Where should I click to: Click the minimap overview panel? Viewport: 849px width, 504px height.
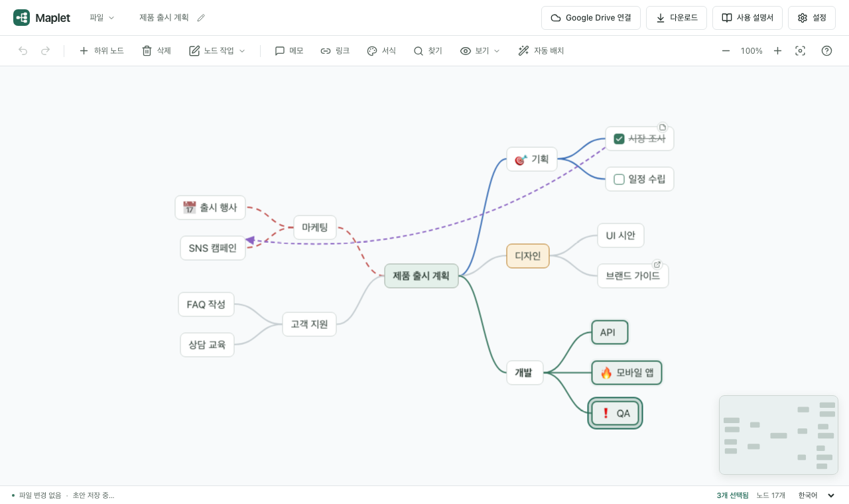click(779, 435)
